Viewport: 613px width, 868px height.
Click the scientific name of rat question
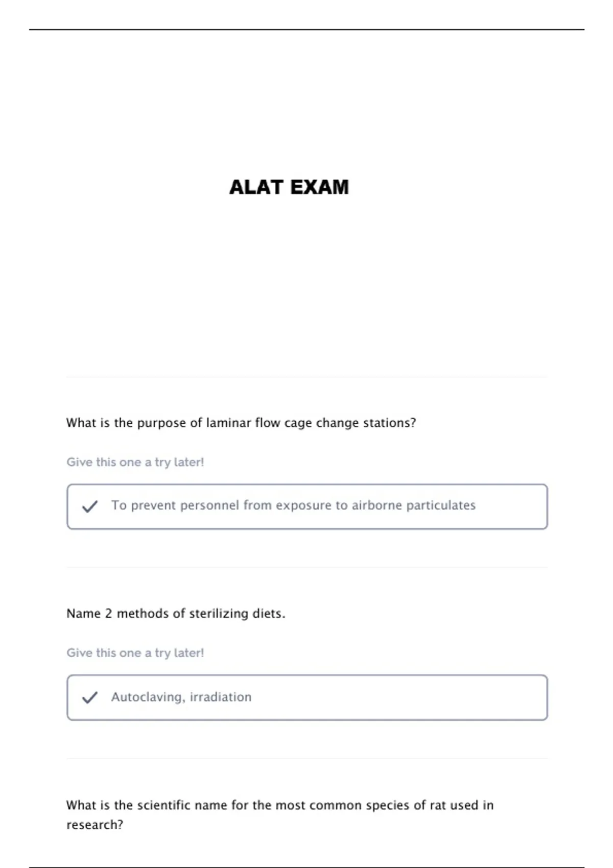(280, 815)
